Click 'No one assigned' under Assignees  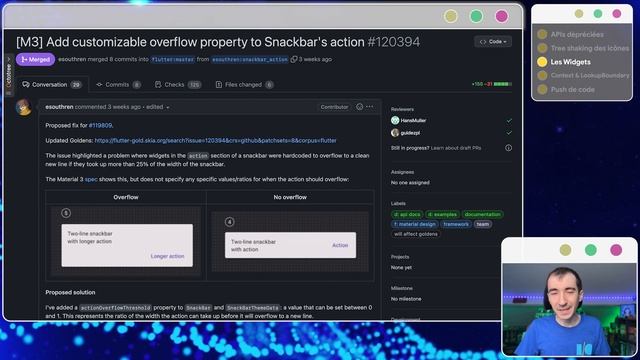click(410, 182)
